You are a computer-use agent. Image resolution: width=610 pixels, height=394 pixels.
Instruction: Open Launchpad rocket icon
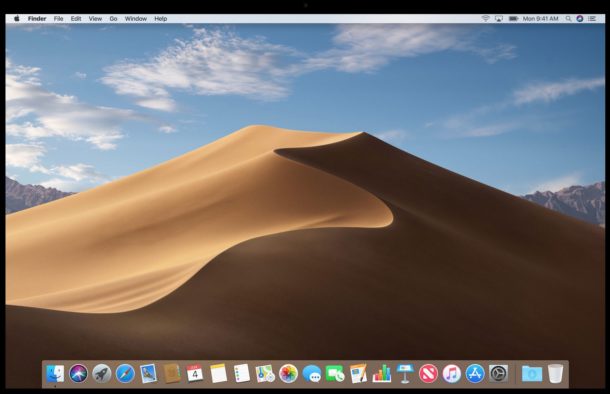click(x=102, y=373)
